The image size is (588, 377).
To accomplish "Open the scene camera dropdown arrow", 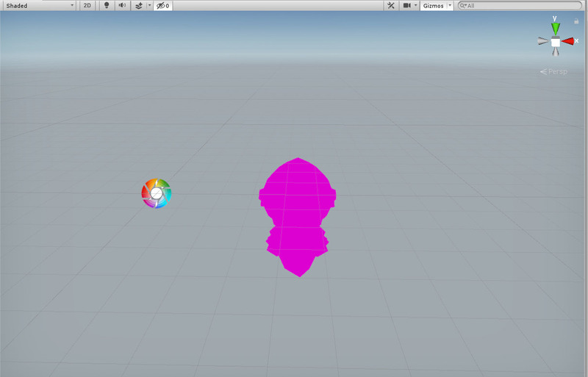I will 415,6.
